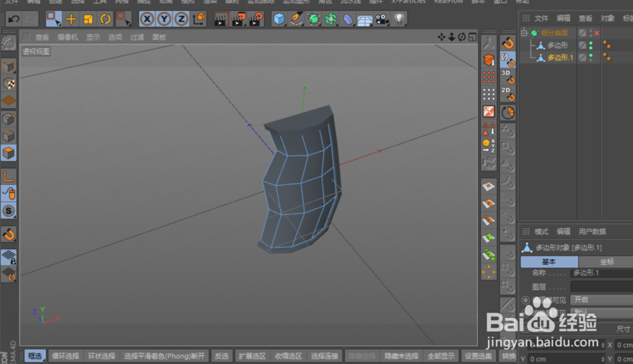Click the Render View clapperboard icon

coord(220,19)
